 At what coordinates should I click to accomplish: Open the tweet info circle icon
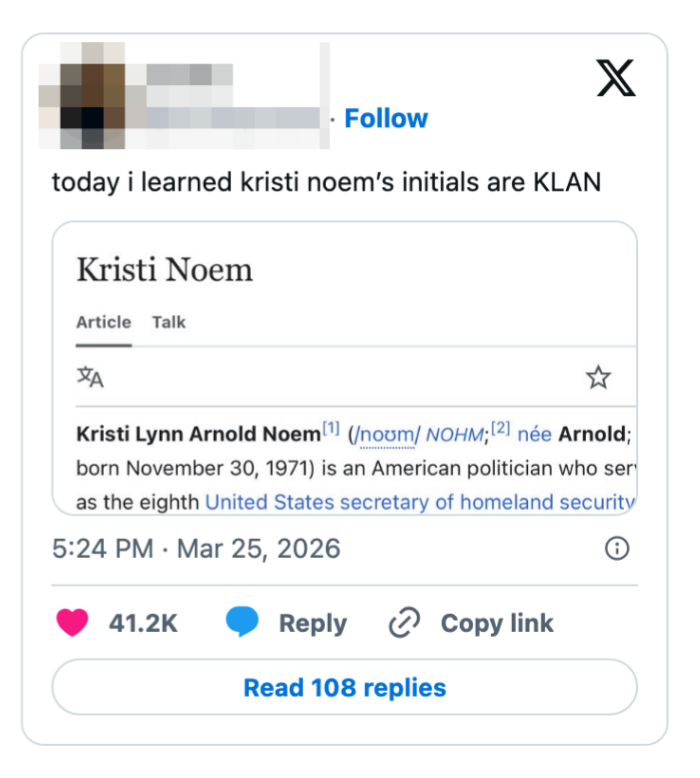(x=618, y=548)
